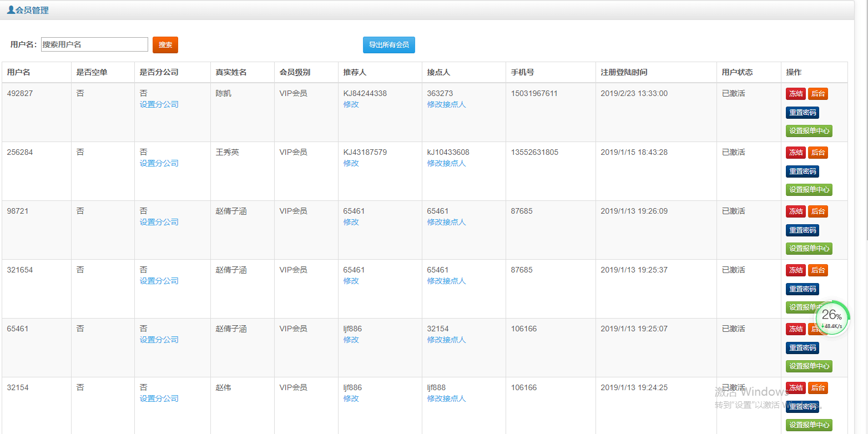
Task: Click 修改 recommender link in row 32154
Action: click(351, 398)
